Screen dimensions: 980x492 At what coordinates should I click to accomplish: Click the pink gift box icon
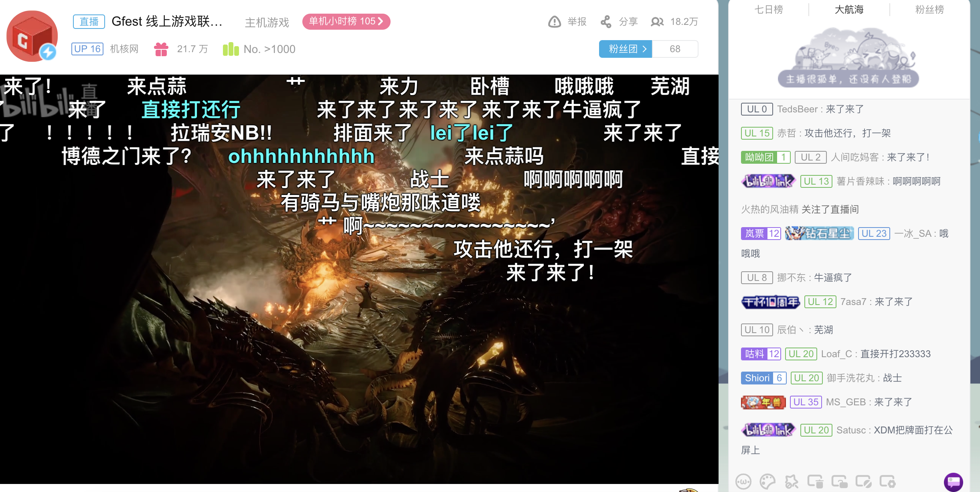coord(161,49)
